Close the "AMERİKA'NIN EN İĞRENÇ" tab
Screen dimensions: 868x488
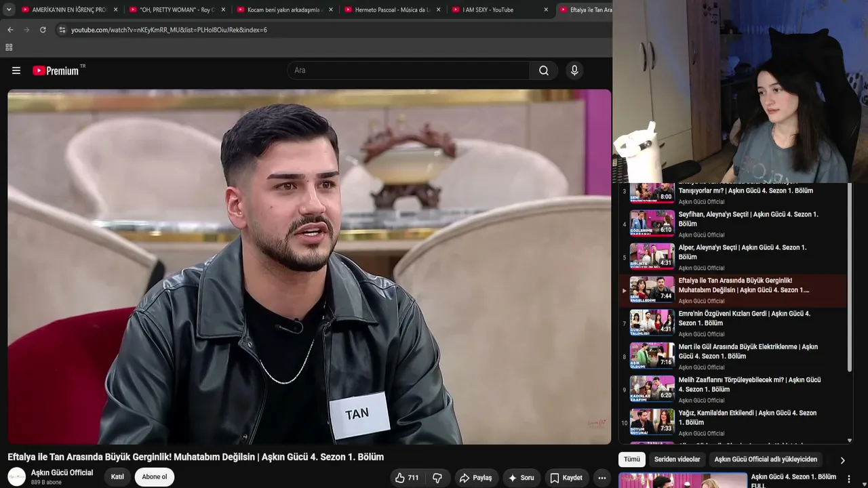116,10
